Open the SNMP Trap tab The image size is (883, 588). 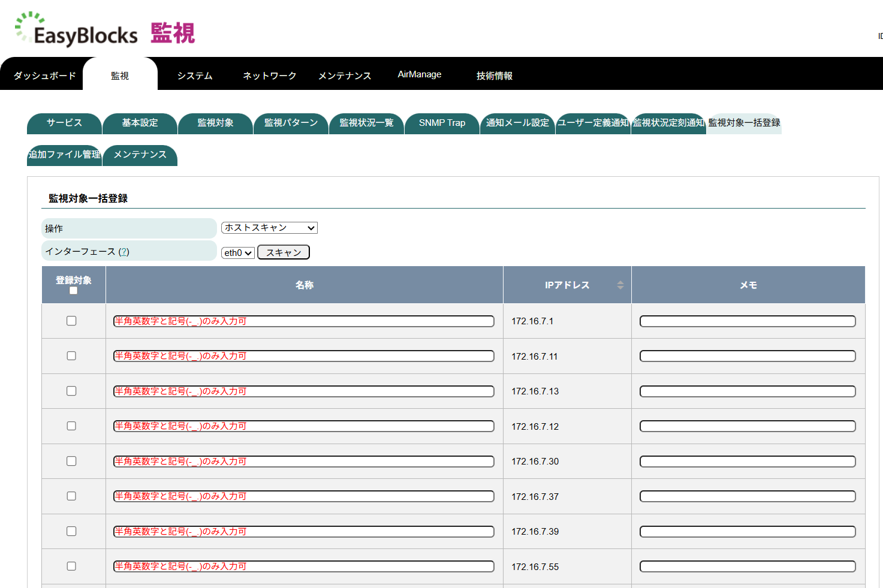(x=442, y=123)
